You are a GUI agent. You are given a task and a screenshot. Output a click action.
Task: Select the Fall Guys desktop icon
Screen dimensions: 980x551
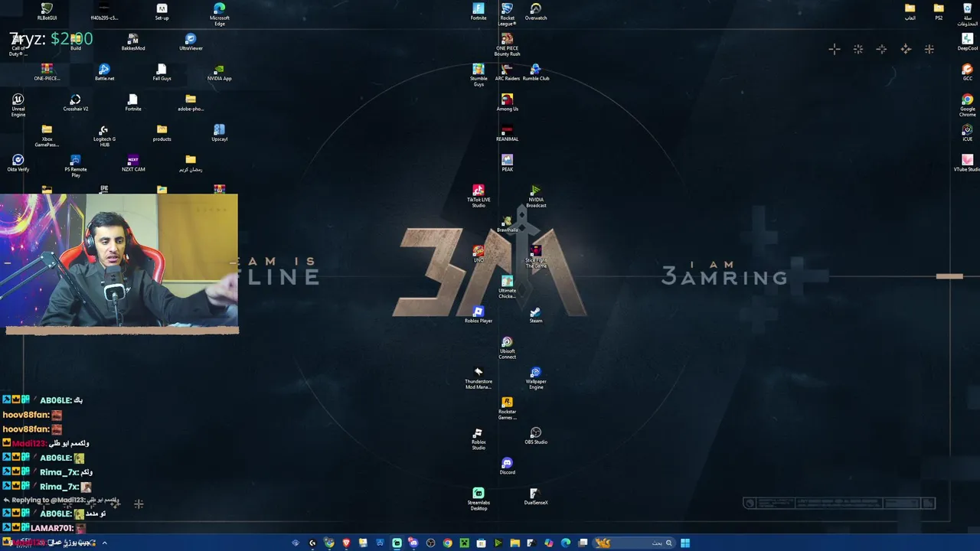[162, 72]
